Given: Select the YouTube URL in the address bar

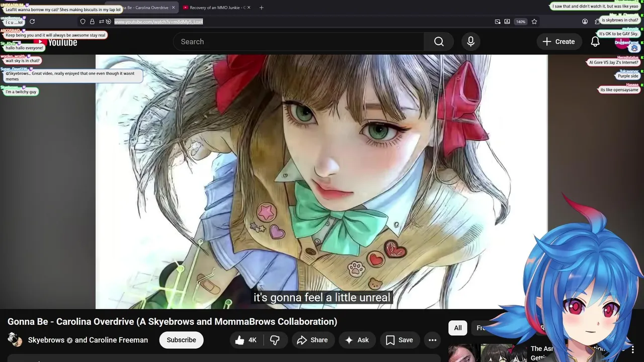Looking at the screenshot, I should [x=158, y=22].
